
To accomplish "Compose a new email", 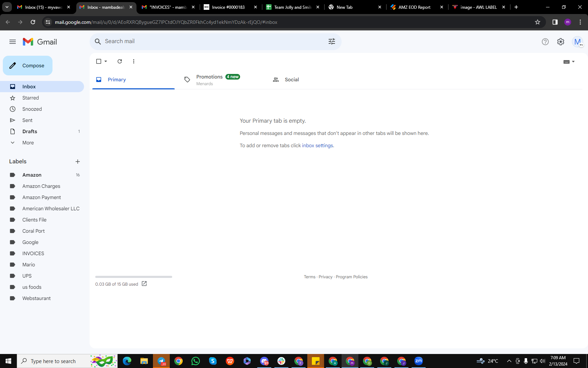I will coord(28,66).
